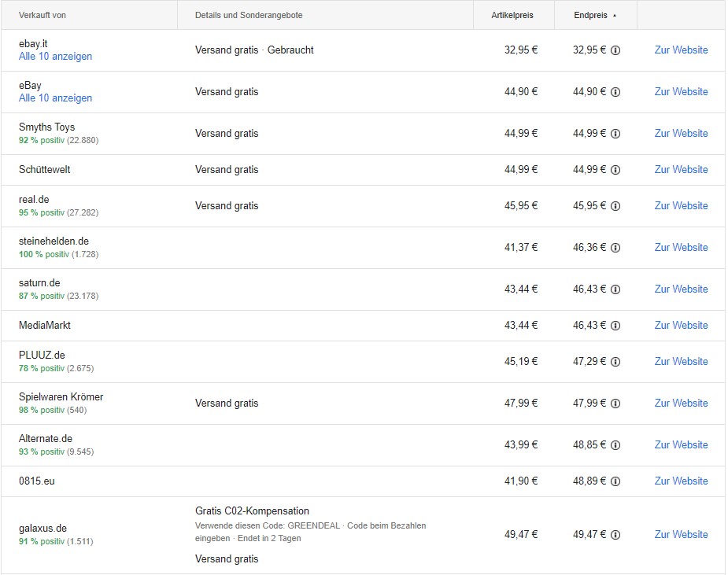Click the Spielwaren Krömer price info icon

pyautogui.click(x=615, y=404)
